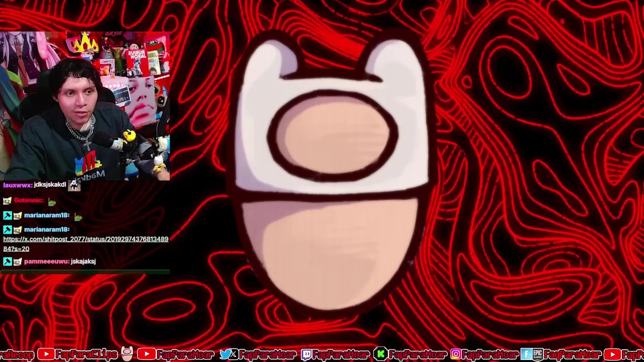
Task: Click FapParaMoar text beside the Epic Games logo
Action: [x=573, y=354]
